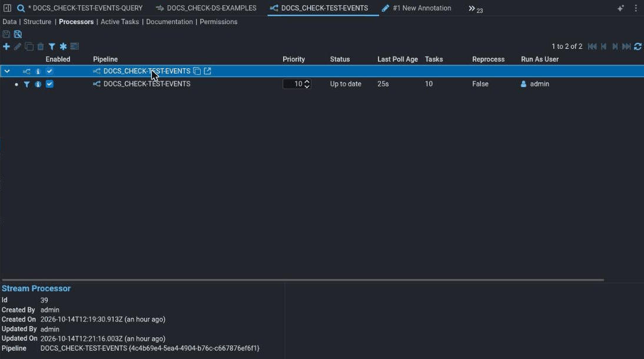Open the Documentation sub-tab
Screen dimensions: 644x359
click(x=169, y=22)
